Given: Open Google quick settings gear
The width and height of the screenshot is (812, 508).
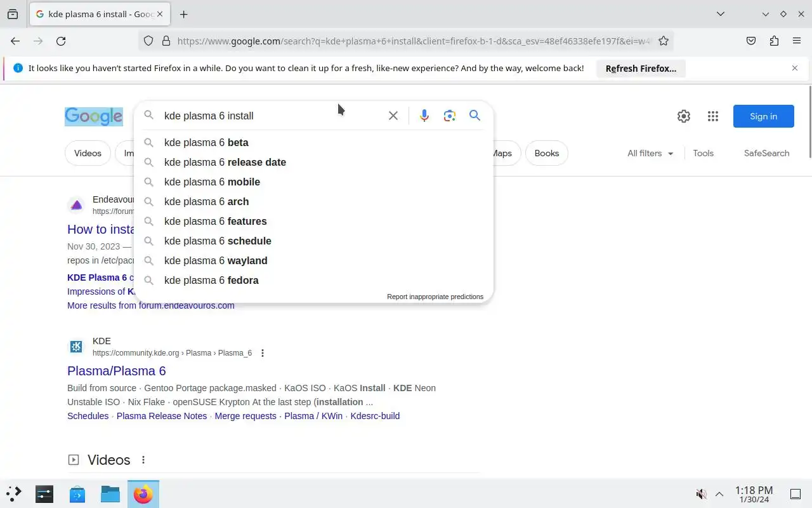Looking at the screenshot, I should (684, 116).
